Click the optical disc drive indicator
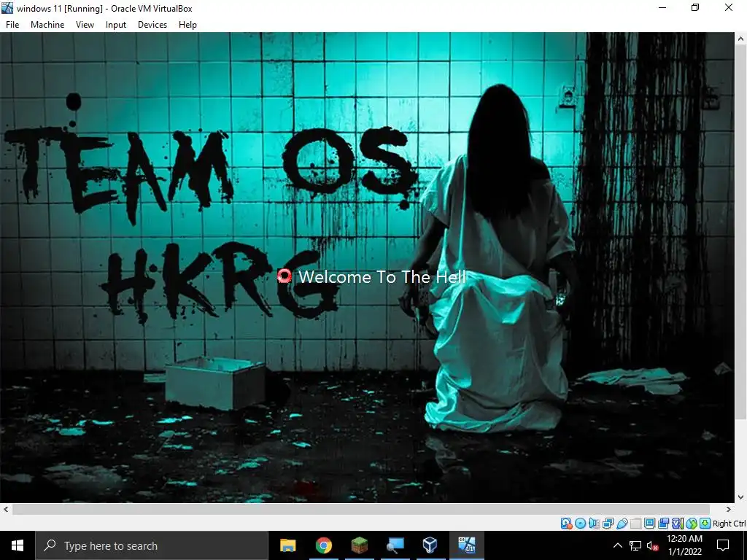Screen dimensions: 747x560 580,524
